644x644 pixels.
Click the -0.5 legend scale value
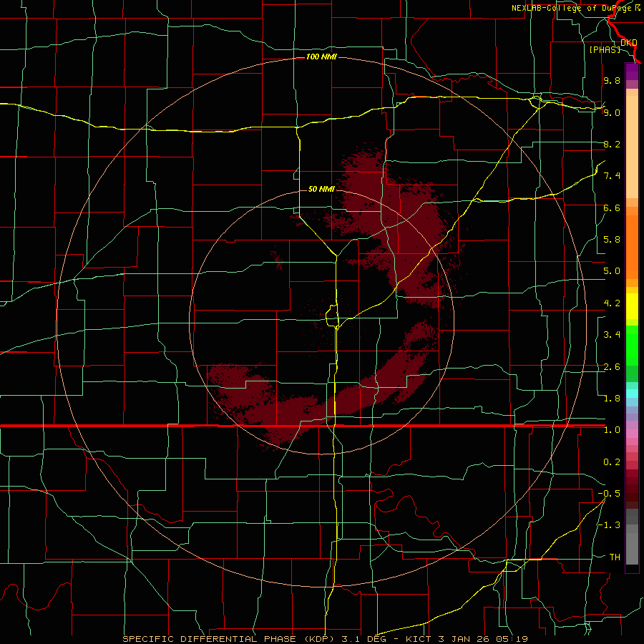point(609,494)
